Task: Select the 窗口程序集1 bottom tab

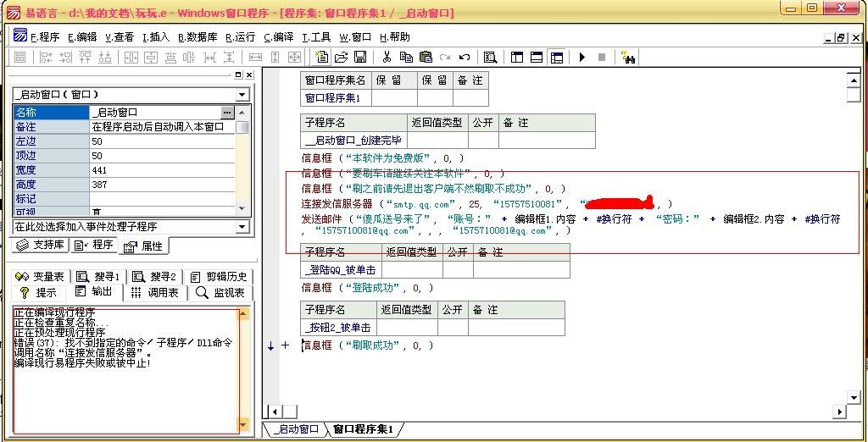Action: click(x=363, y=429)
